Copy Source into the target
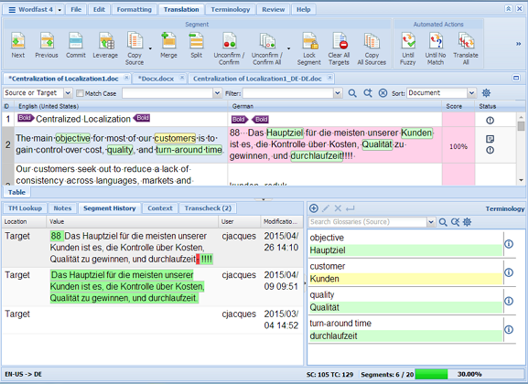This screenshot has height=384, width=528. pos(134,49)
